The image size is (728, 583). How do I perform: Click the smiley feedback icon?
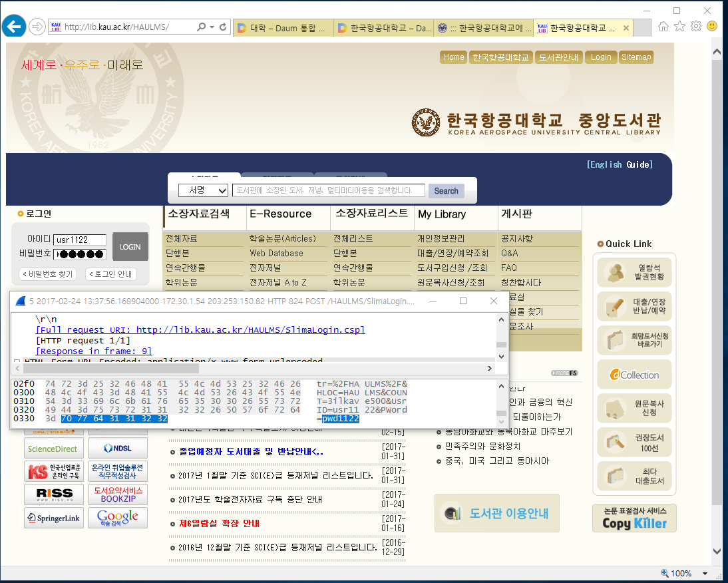click(712, 27)
